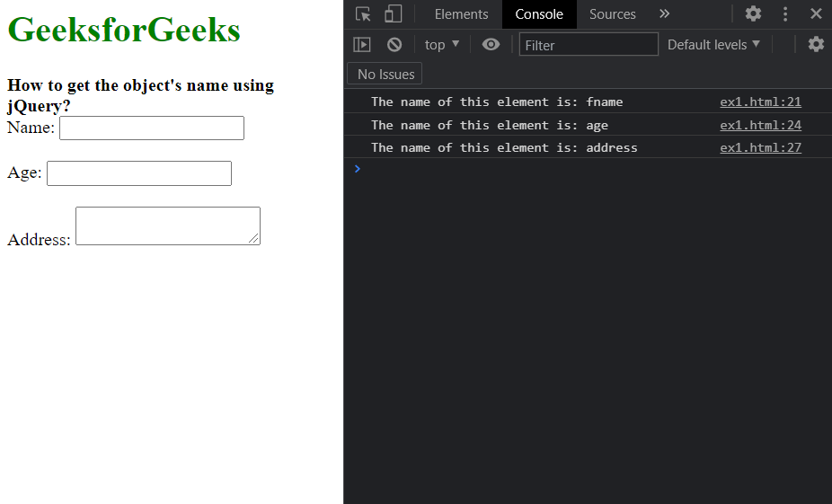Open the Elements tab
The width and height of the screenshot is (832, 504).
[461, 14]
